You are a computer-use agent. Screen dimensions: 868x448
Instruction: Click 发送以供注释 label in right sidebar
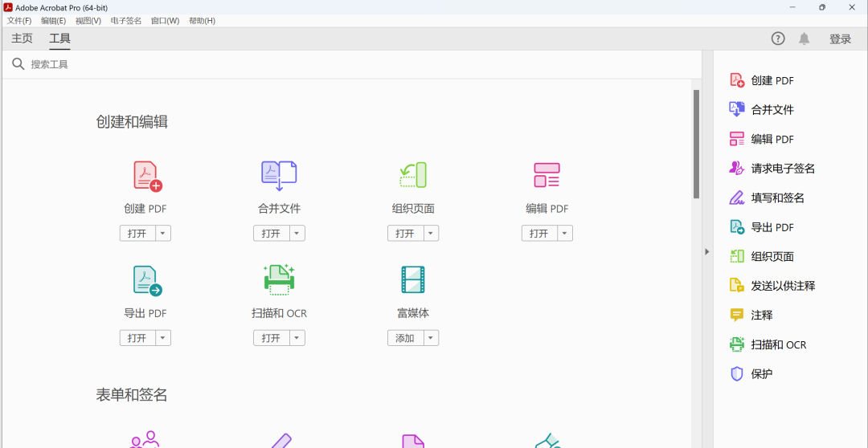pyautogui.click(x=783, y=286)
